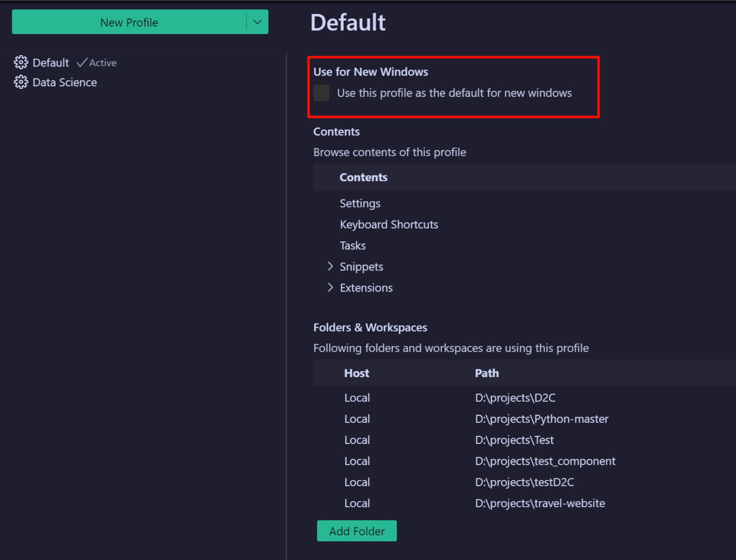Expand the Snippets section
Image resolution: width=736 pixels, height=560 pixels.
[x=330, y=266]
